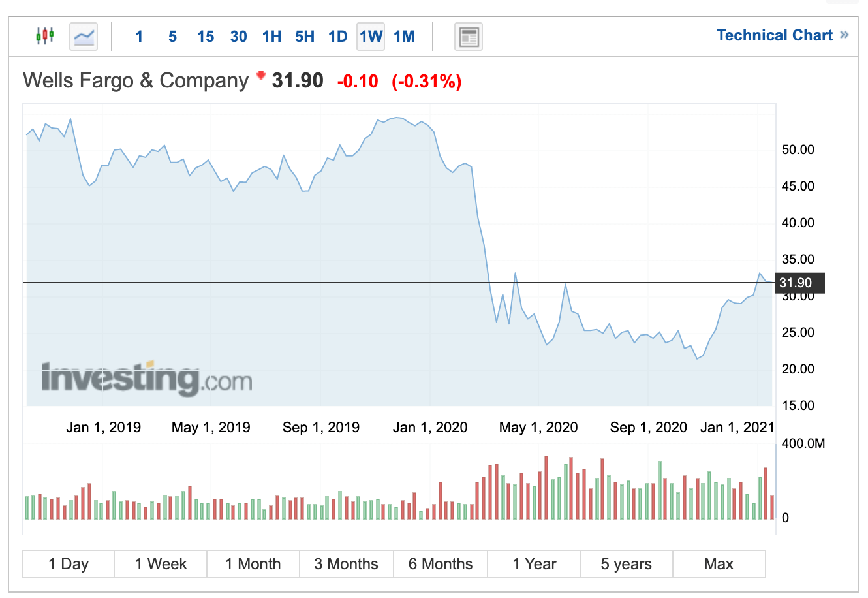The width and height of the screenshot is (868, 598).
Task: Click the 31.90 current price marker
Action: (799, 283)
